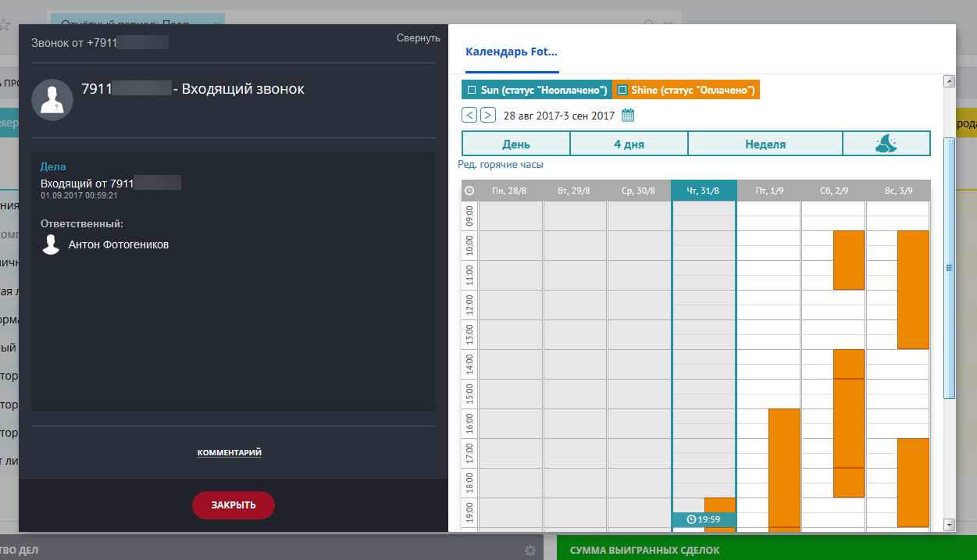
Task: Go to next week arrow
Action: tap(487, 116)
